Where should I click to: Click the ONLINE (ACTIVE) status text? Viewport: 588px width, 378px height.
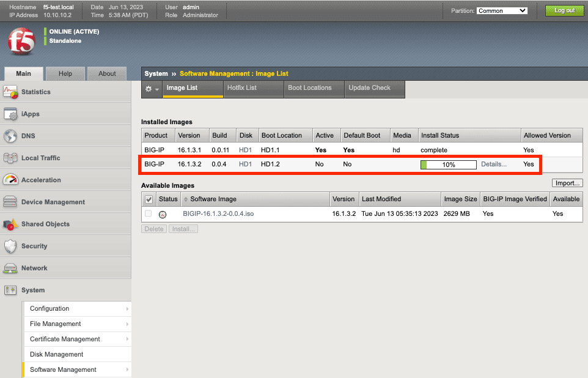[x=74, y=32]
